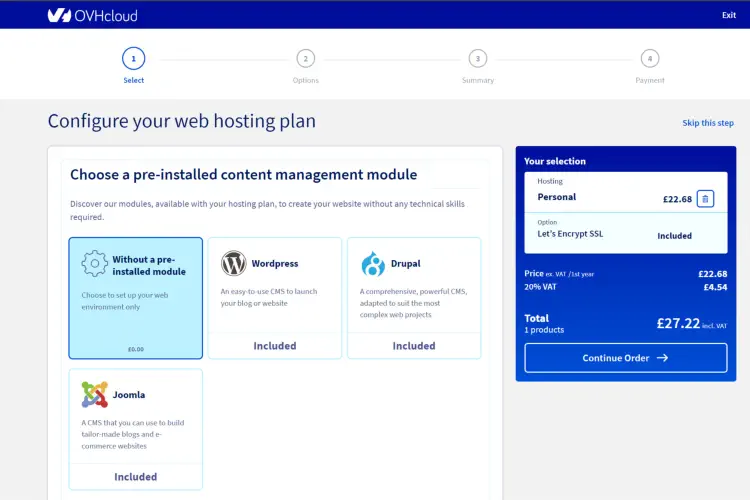Image resolution: width=750 pixels, height=500 pixels.
Task: Click the £27.22 total price
Action: (x=678, y=323)
